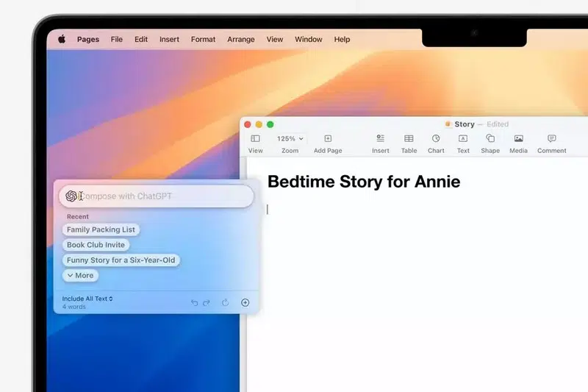Open the Edit menu

[141, 40]
